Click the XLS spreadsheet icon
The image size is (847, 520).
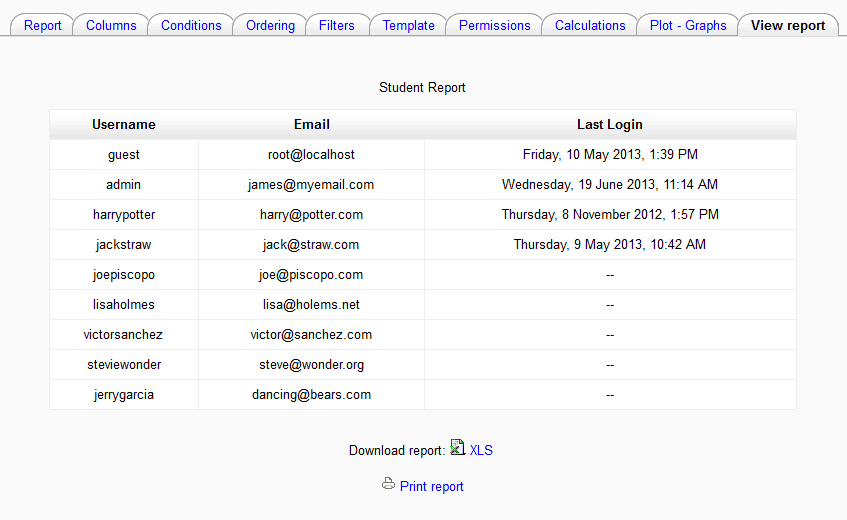coord(457,448)
